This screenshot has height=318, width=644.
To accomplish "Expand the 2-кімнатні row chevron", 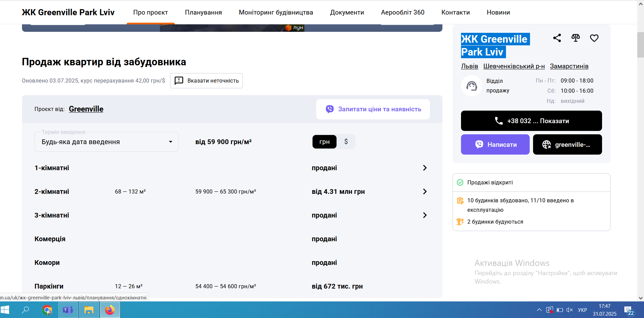I will (x=425, y=191).
